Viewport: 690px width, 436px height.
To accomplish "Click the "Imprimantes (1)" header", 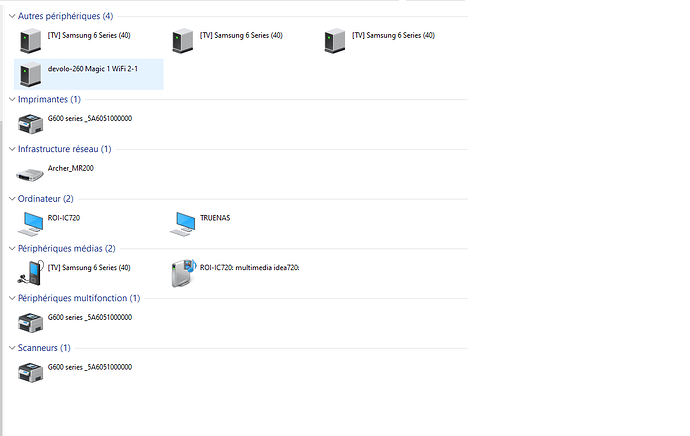I will (49, 99).
